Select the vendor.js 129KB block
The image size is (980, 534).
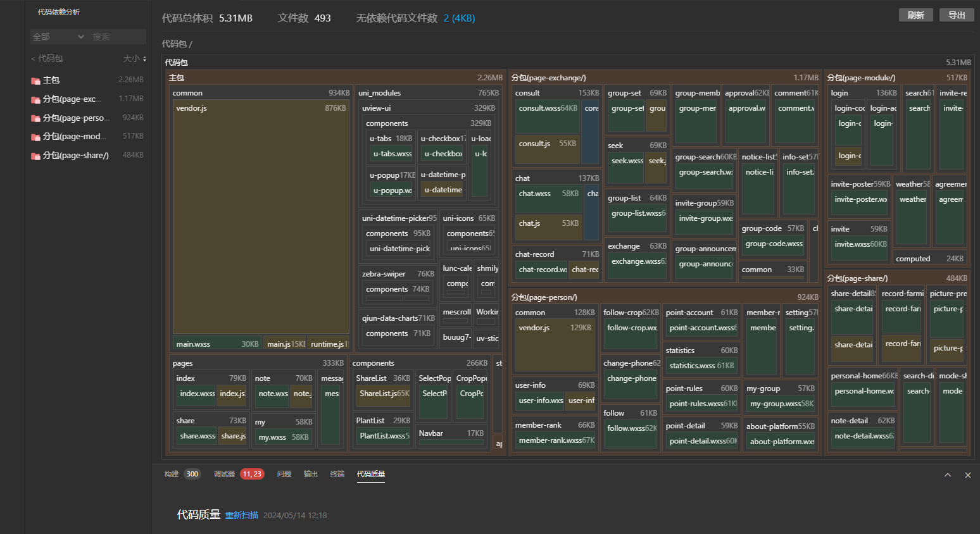point(555,346)
